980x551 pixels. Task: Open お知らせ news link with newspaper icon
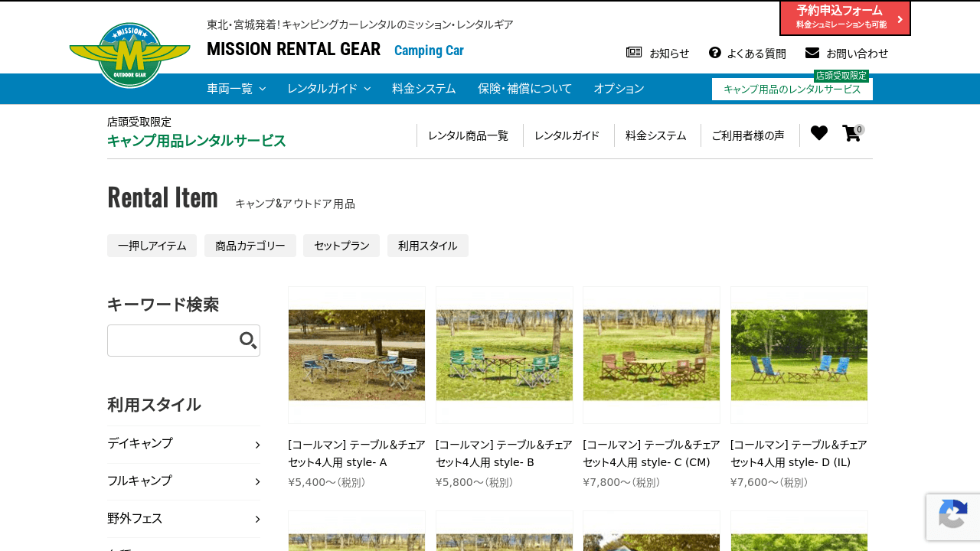(658, 53)
